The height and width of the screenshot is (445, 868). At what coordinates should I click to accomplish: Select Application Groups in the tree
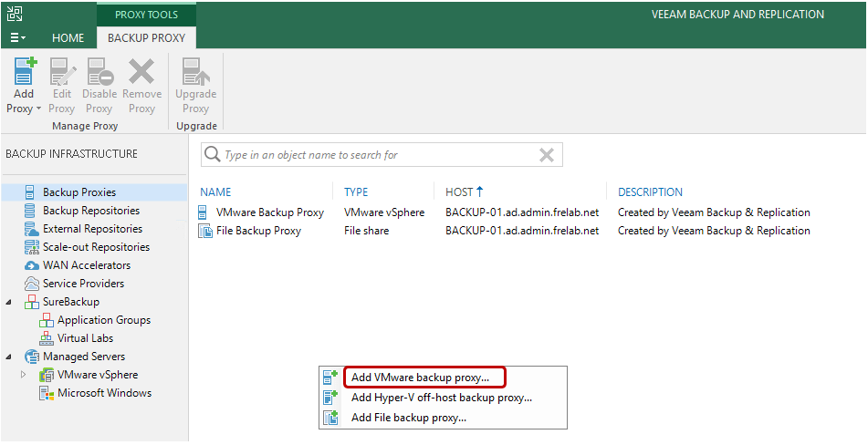tap(103, 320)
